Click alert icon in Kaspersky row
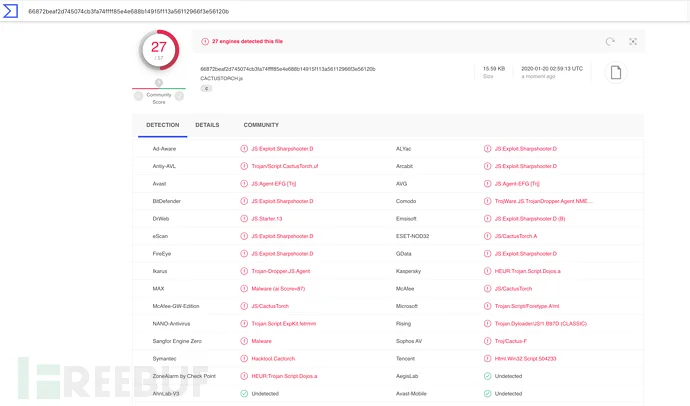690x406 pixels. pyautogui.click(x=487, y=271)
